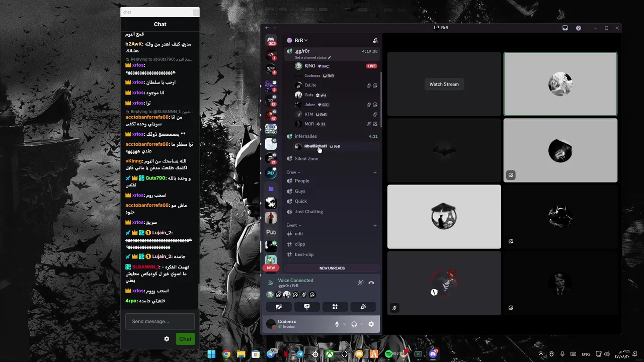The width and height of the screenshot is (644, 362).
Task: Open the Pixel server icon
Action: 271,129
